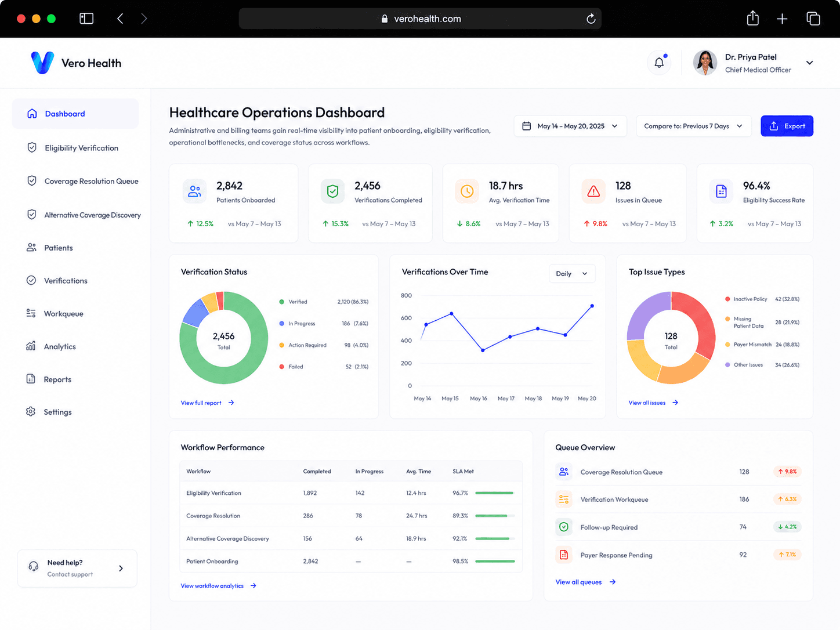Screen dimensions: 840x630
Task: Open a new tab with the plus icon
Action: coord(782,19)
